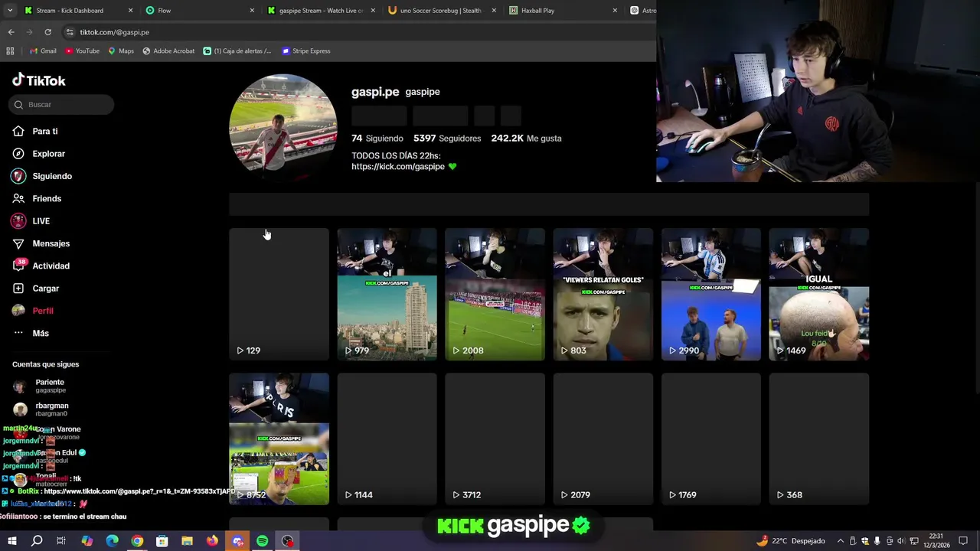Open the Maps bookmark
The image size is (980, 551).
[121, 51]
